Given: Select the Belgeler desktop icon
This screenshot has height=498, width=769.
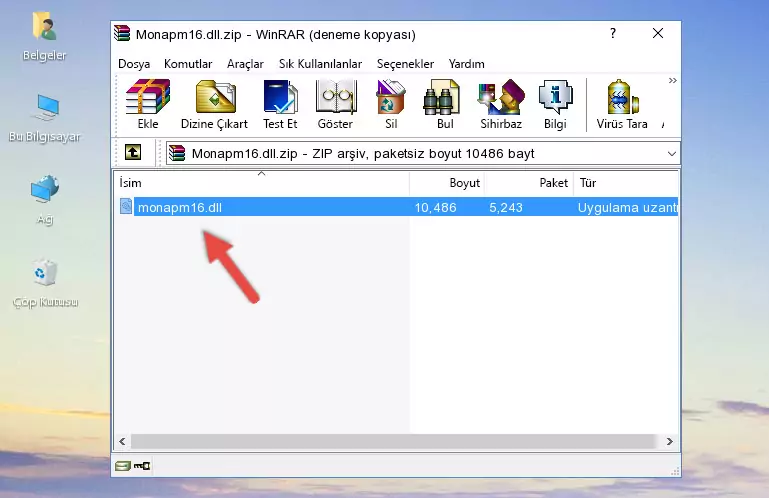Looking at the screenshot, I should coord(44,37).
